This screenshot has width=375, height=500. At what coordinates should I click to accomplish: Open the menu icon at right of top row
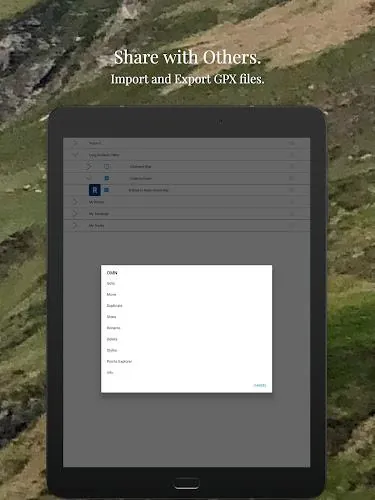pos(292,143)
